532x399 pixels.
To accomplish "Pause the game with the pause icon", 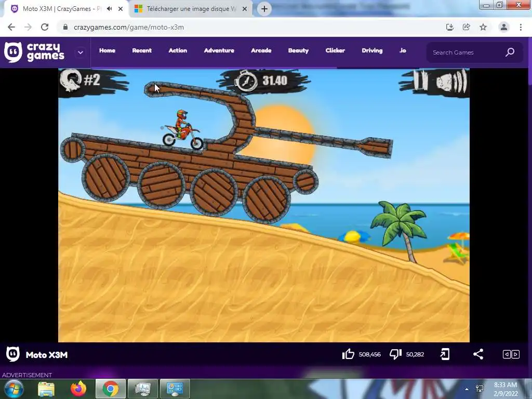I will [x=421, y=80].
